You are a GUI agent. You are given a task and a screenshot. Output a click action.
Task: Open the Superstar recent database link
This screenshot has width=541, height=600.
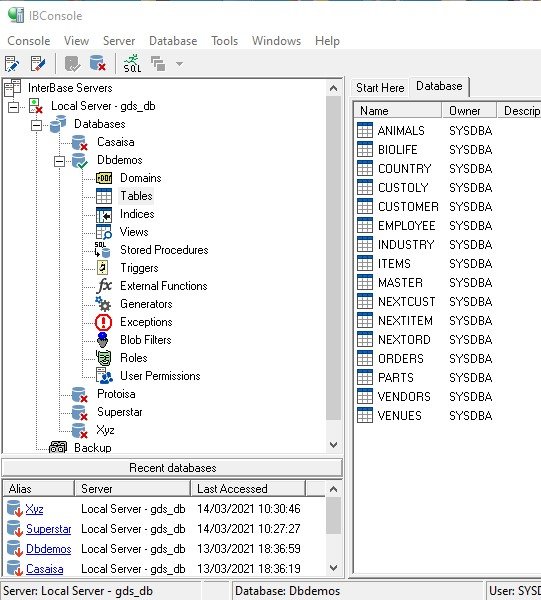tap(49, 529)
